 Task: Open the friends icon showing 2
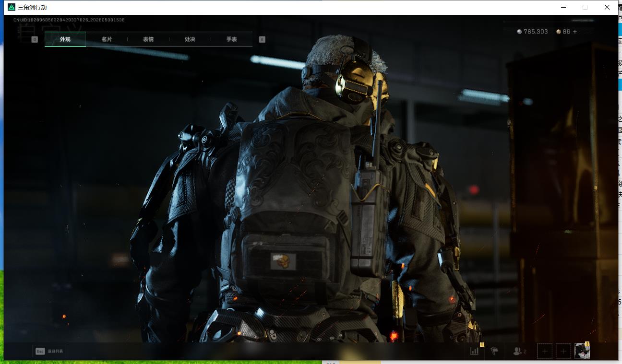pyautogui.click(x=520, y=352)
